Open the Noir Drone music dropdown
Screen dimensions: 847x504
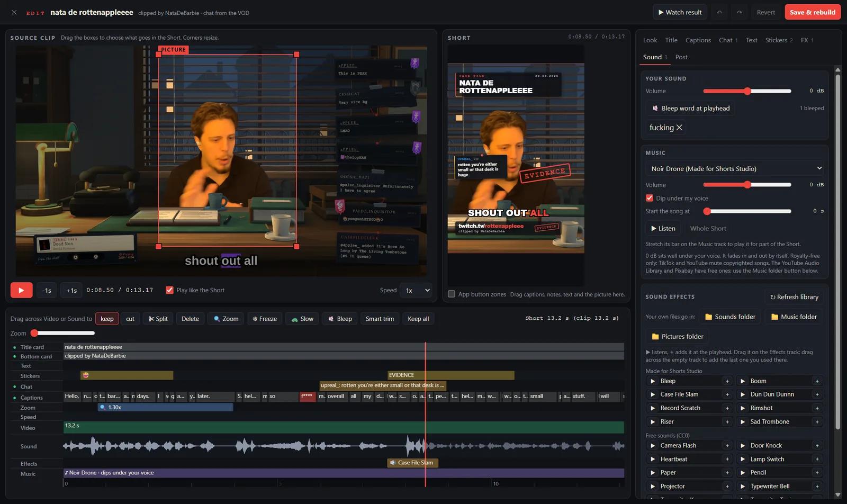(735, 168)
